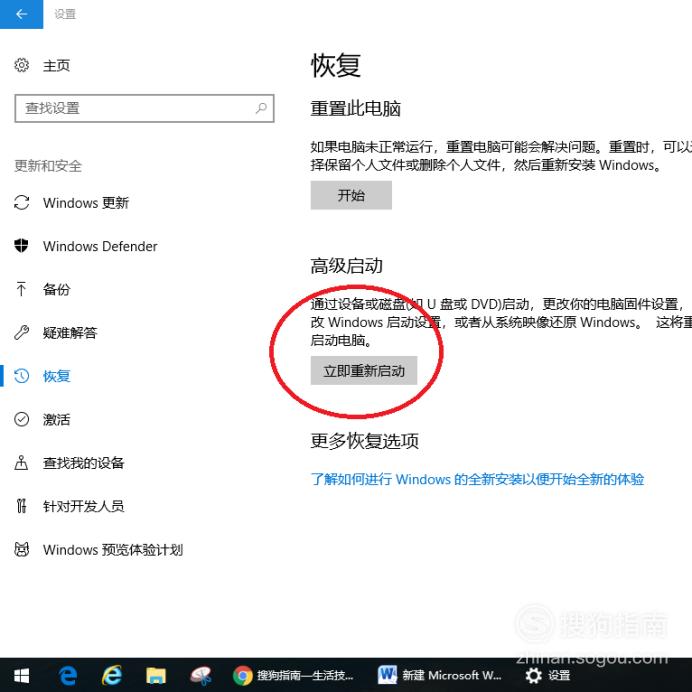
Task: Open the 疑难解答 settings page
Action: point(70,333)
